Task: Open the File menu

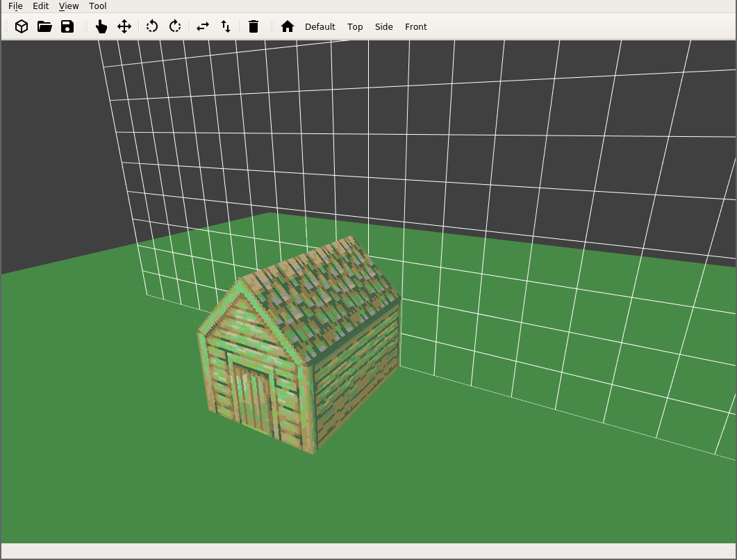Action: [x=15, y=6]
